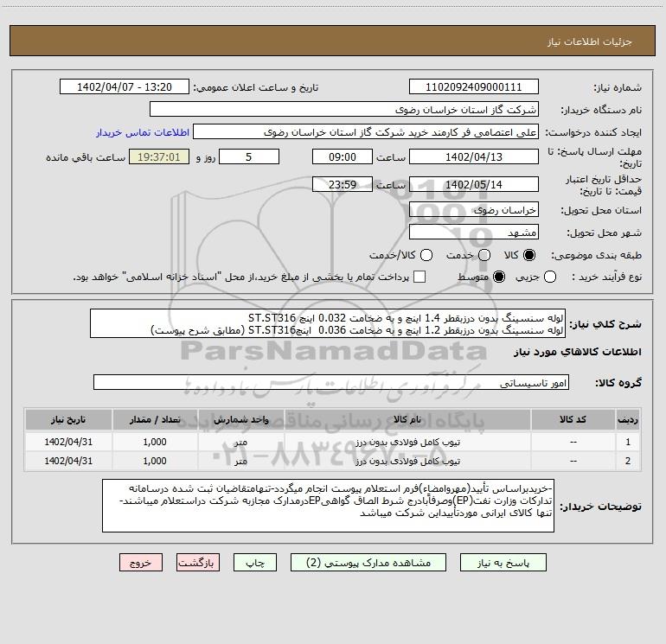The width and height of the screenshot is (666, 644).
Task: Click the کد کالا column header
Action: tap(573, 419)
